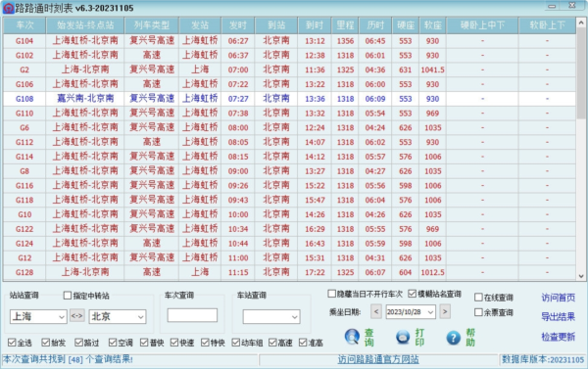Screen dimensions: 588x369
Task: Enable 在线查询 checkbox
Action: [478, 298]
